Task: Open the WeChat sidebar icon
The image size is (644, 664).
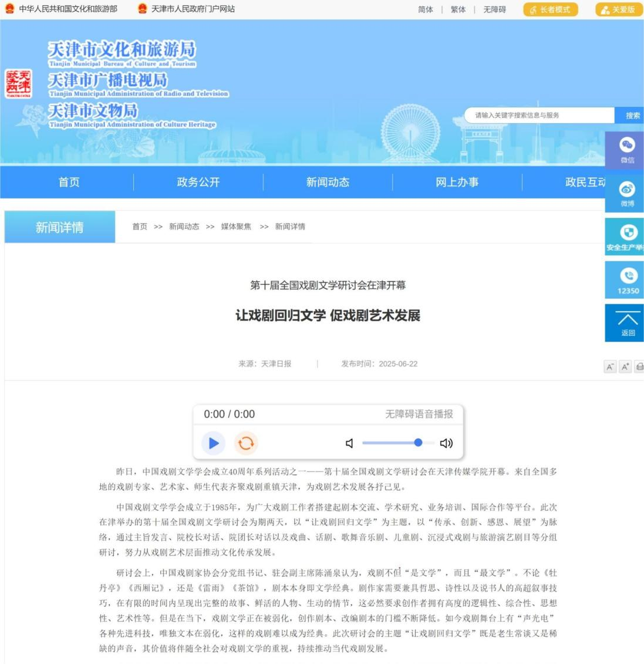Action: coord(627,150)
